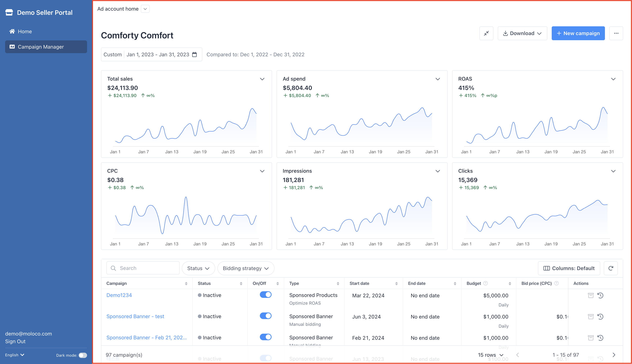Open Bidding strategy filter dropdown

pyautogui.click(x=246, y=268)
